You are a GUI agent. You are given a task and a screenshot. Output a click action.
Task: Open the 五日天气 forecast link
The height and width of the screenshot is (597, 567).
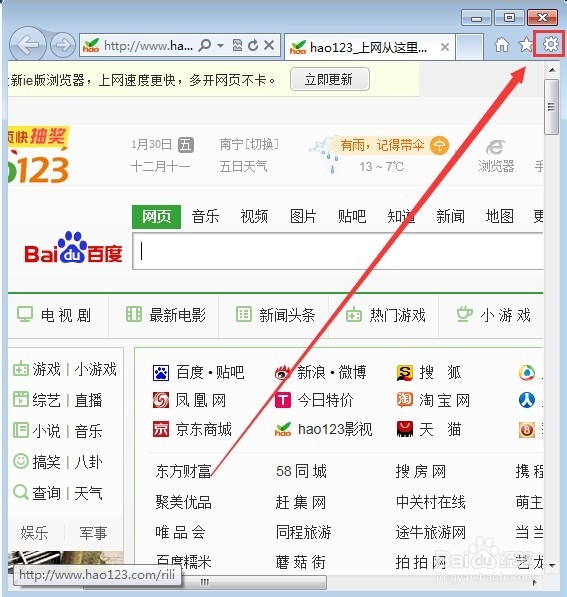coord(243,166)
